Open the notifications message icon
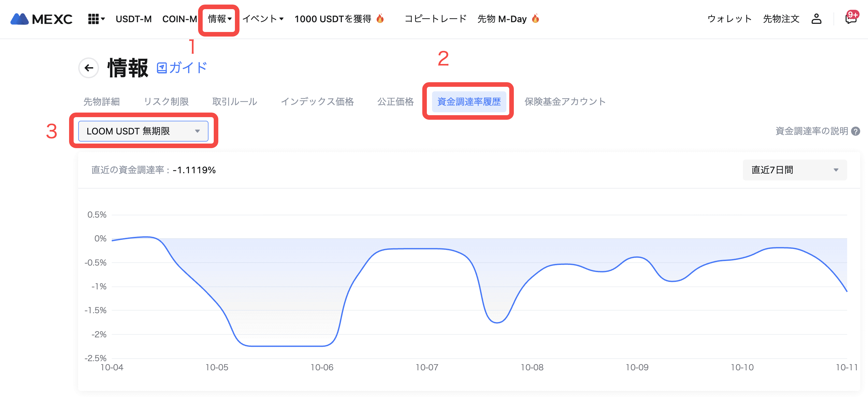 click(x=851, y=19)
